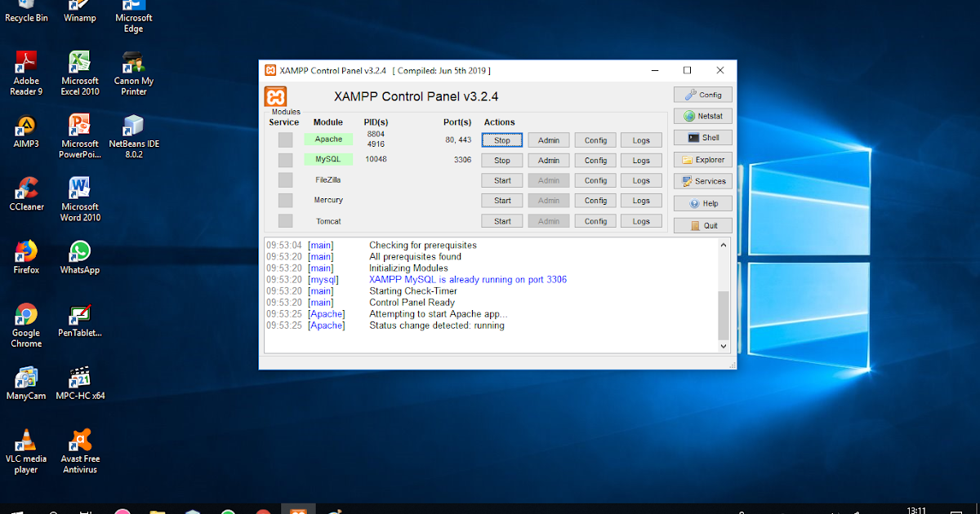
Task: Open MySQL Admin page
Action: [x=549, y=161]
